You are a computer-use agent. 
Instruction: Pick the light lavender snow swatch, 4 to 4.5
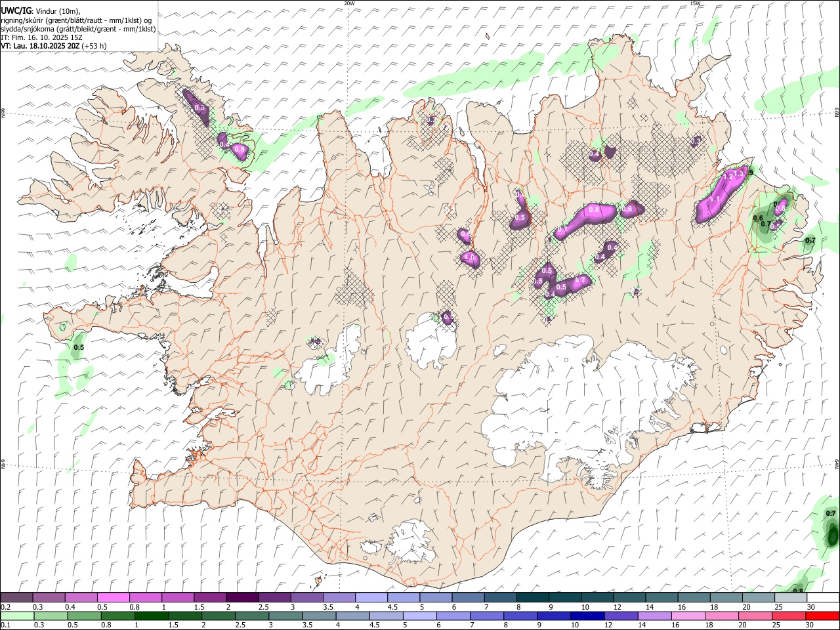(371, 598)
